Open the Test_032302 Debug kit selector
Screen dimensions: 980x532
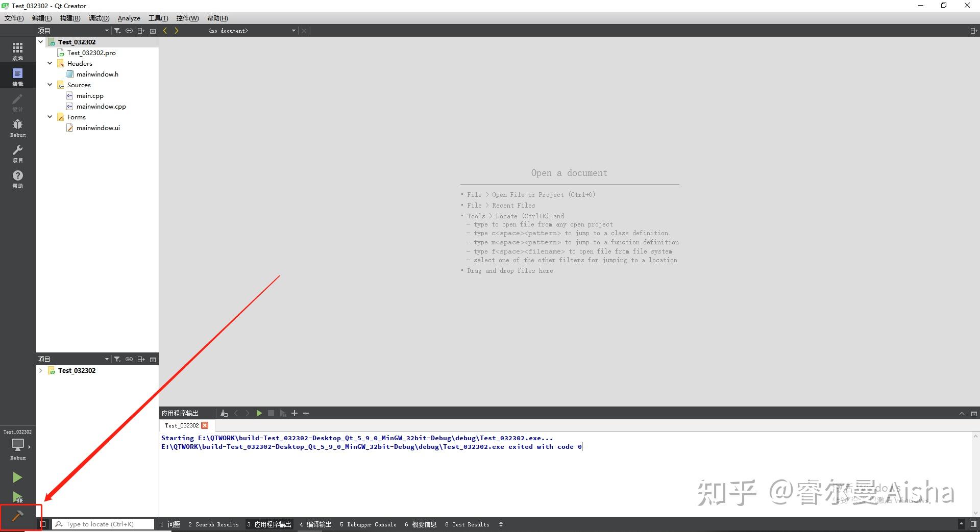(x=18, y=445)
